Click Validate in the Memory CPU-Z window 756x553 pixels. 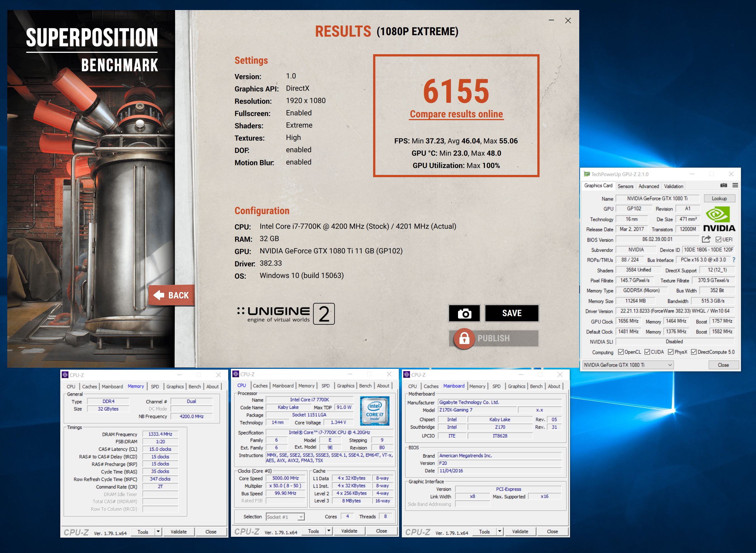[x=179, y=532]
